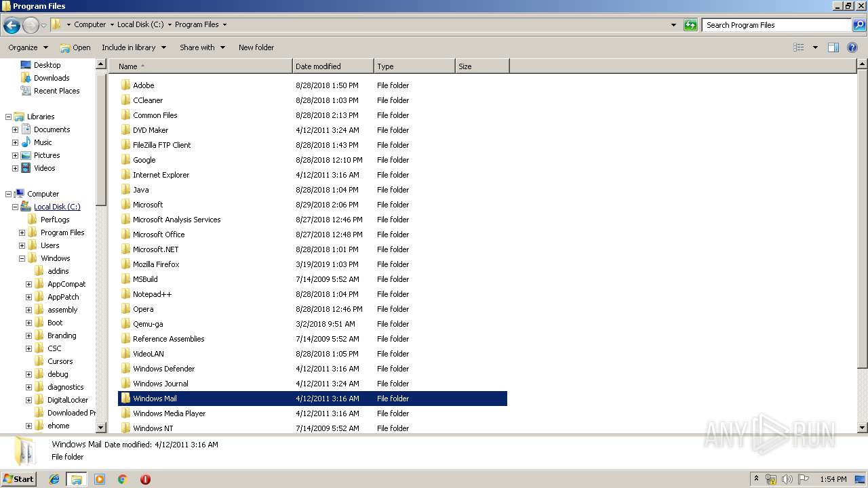This screenshot has height=488, width=868.
Task: Click the file list scrollbar down arrow
Action: click(862, 428)
